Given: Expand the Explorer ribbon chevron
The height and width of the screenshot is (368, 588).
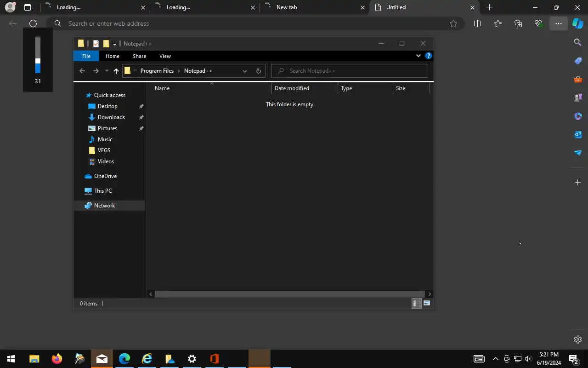Looking at the screenshot, I should (x=418, y=56).
